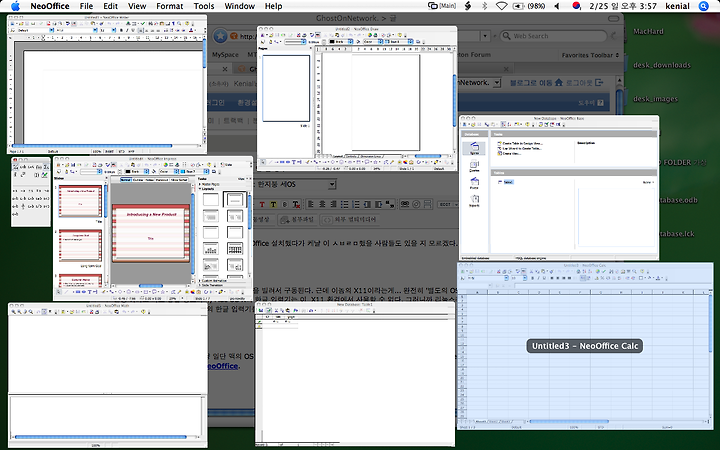Open the Apple menu

tap(15, 6)
